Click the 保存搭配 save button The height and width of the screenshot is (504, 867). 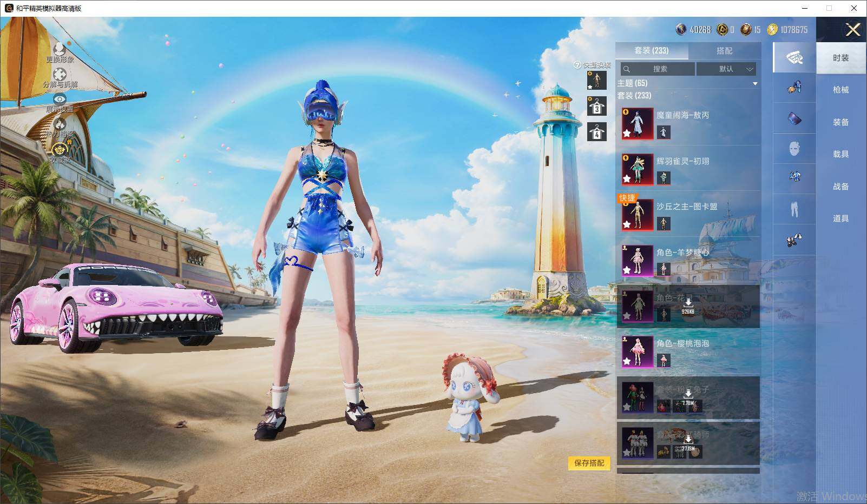589,463
